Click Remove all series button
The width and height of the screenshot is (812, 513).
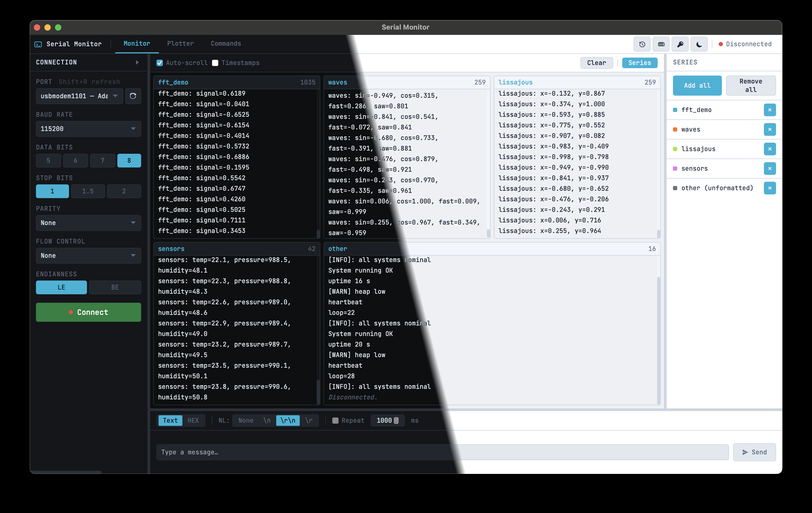[x=751, y=86]
